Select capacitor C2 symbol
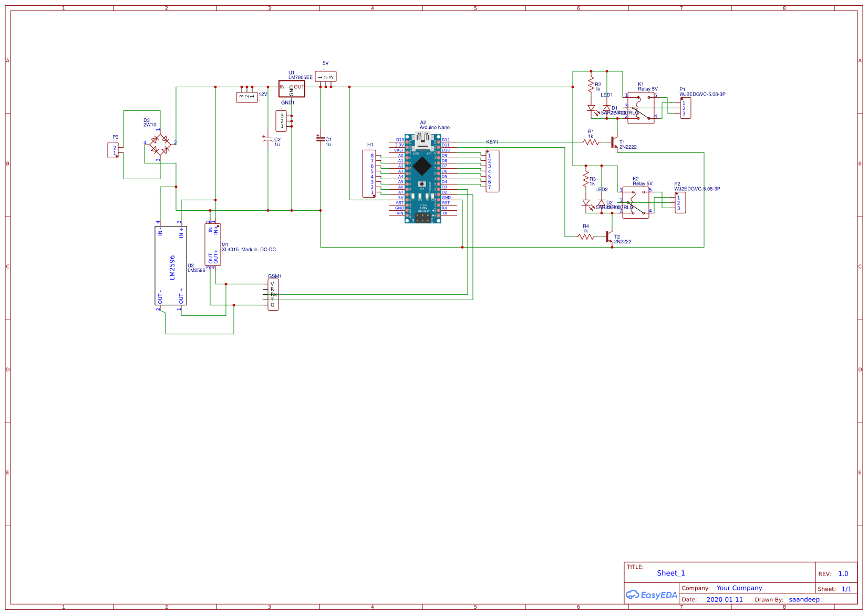Viewport: 868px width, 615px height. pyautogui.click(x=267, y=140)
